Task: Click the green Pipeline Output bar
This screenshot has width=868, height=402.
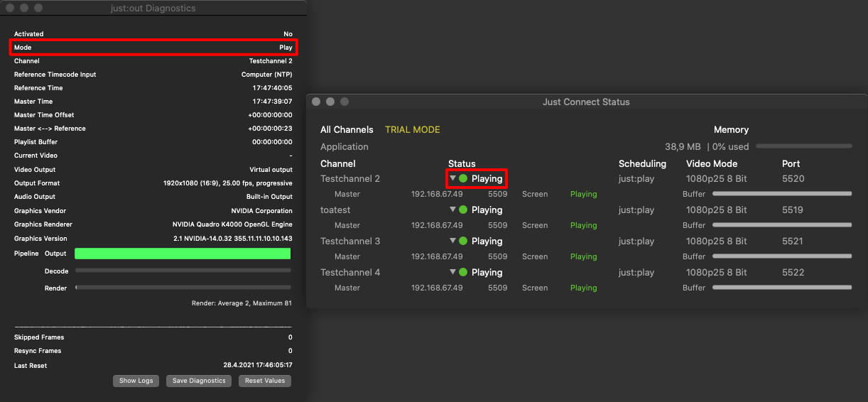Action: pos(183,254)
